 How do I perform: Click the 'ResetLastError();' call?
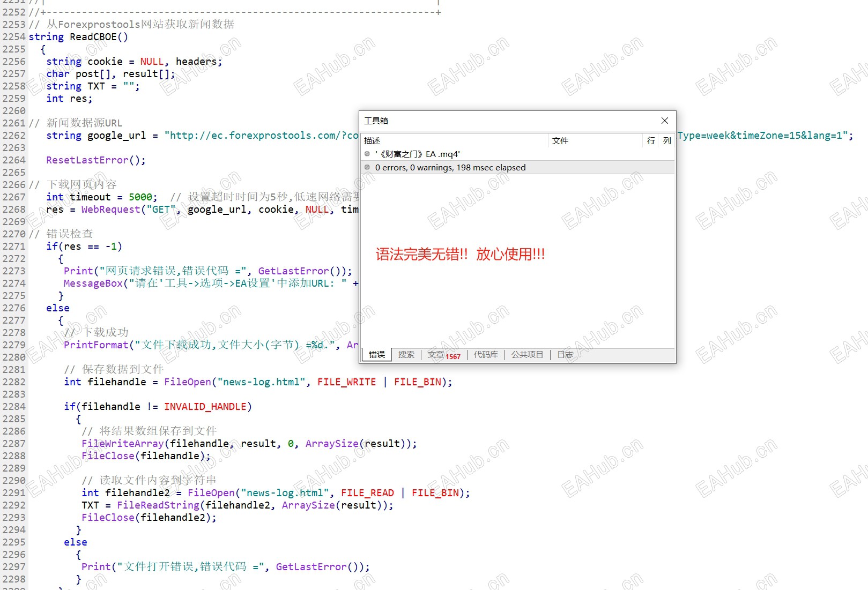(96, 160)
